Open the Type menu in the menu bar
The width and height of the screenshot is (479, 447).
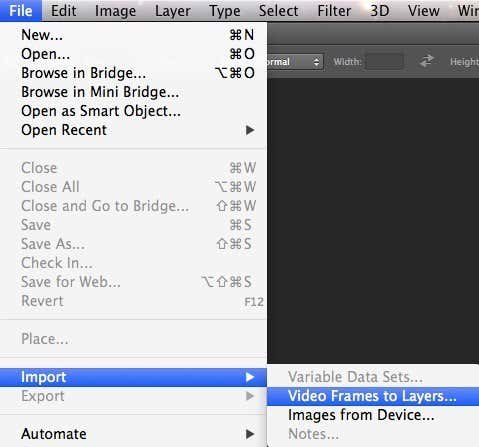tap(225, 11)
